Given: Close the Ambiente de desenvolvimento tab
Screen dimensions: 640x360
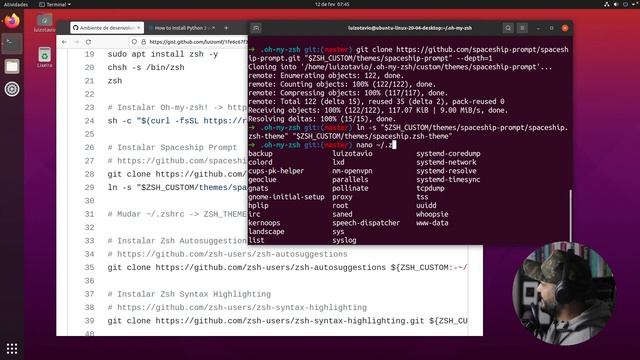Looking at the screenshot, I should pos(139,28).
